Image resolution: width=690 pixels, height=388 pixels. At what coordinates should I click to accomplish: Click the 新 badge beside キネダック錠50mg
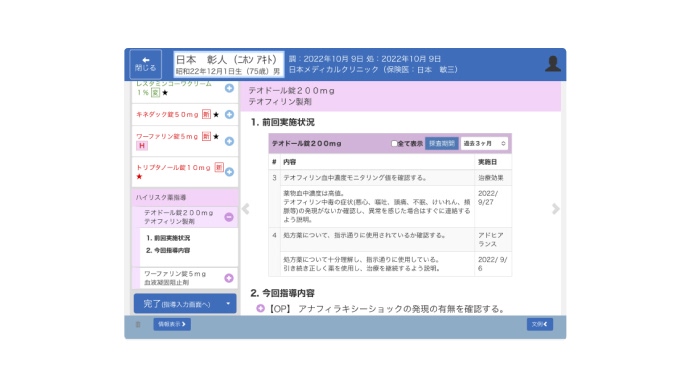tap(206, 114)
